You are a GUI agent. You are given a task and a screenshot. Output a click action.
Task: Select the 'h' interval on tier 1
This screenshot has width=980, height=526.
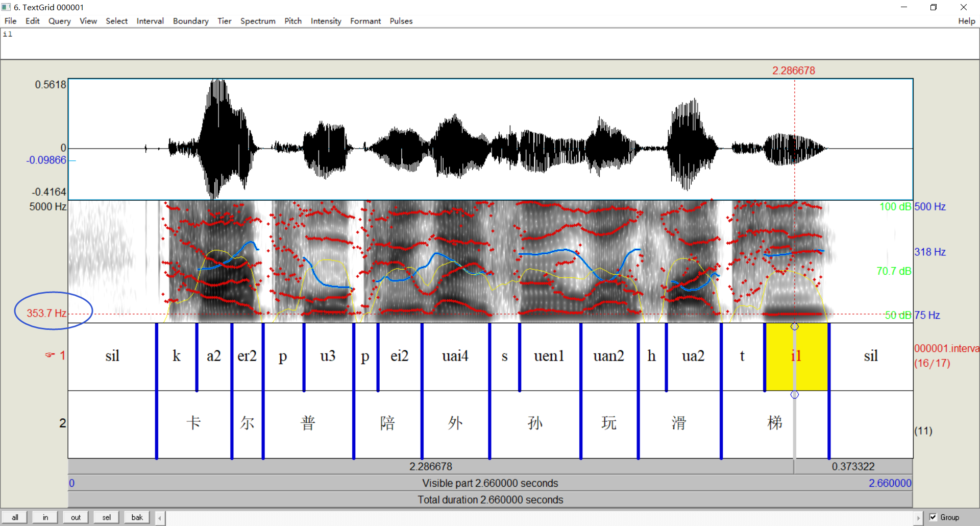tap(652, 356)
